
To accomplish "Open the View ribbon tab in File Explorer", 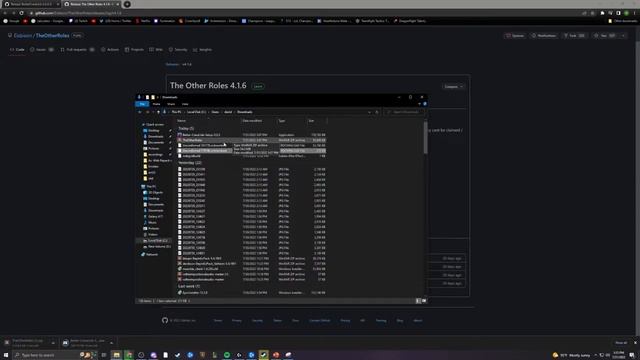I will (x=185, y=104).
